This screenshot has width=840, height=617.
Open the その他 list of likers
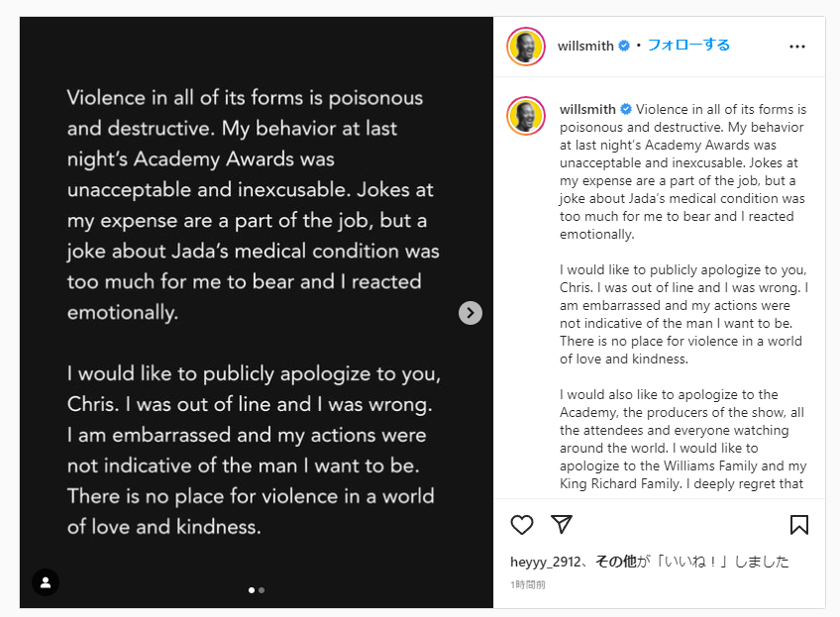coord(615,562)
